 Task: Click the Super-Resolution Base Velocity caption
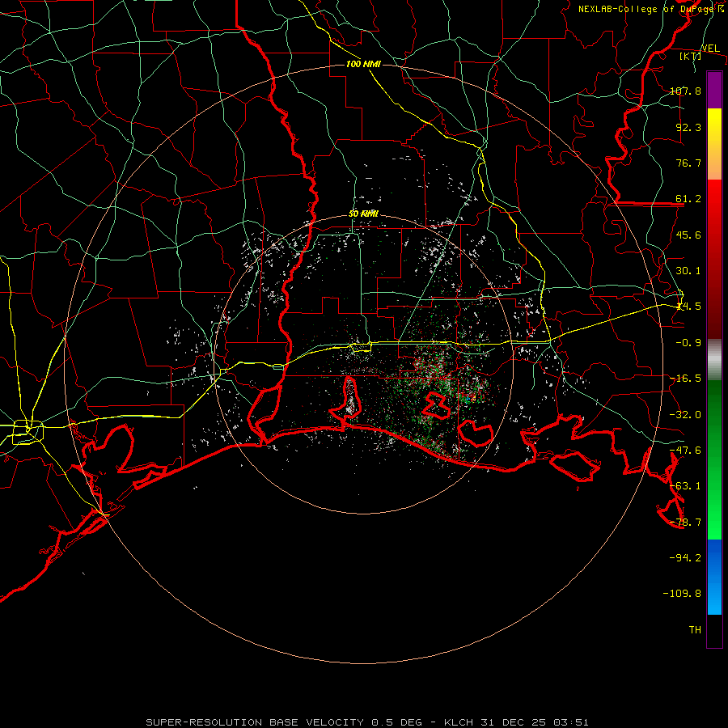[367, 722]
